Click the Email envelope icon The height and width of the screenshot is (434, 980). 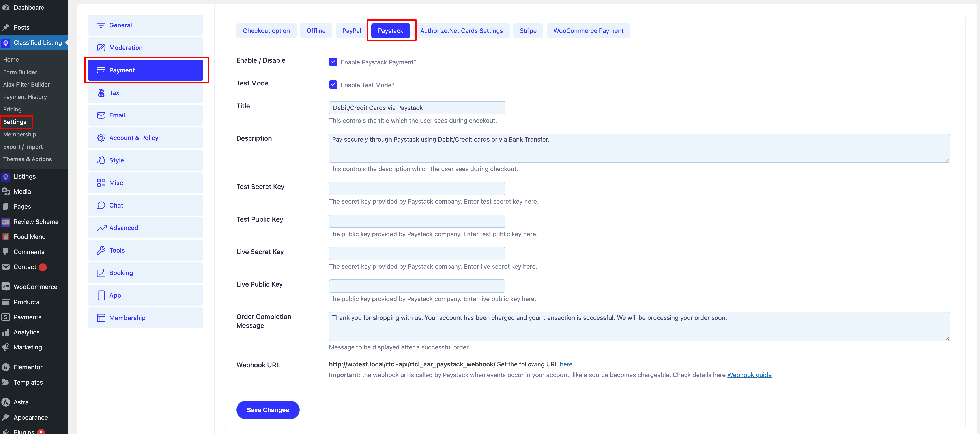point(101,115)
